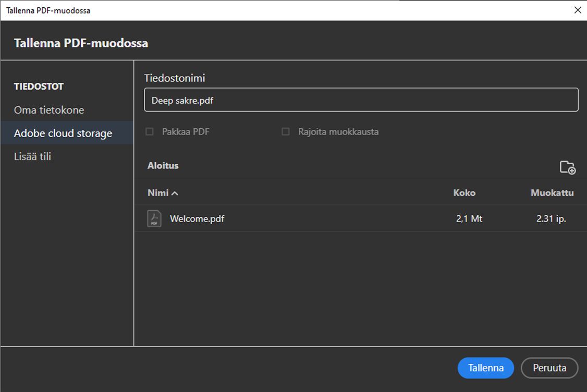Viewport: 587px width, 392px height.
Task: Sort the list by Muokattu column
Action: pyautogui.click(x=552, y=193)
